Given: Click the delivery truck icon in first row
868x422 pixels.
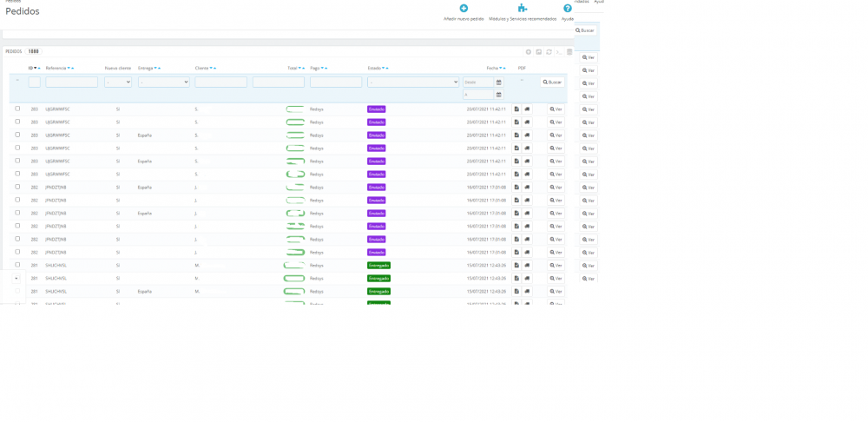Looking at the screenshot, I should coord(527,109).
